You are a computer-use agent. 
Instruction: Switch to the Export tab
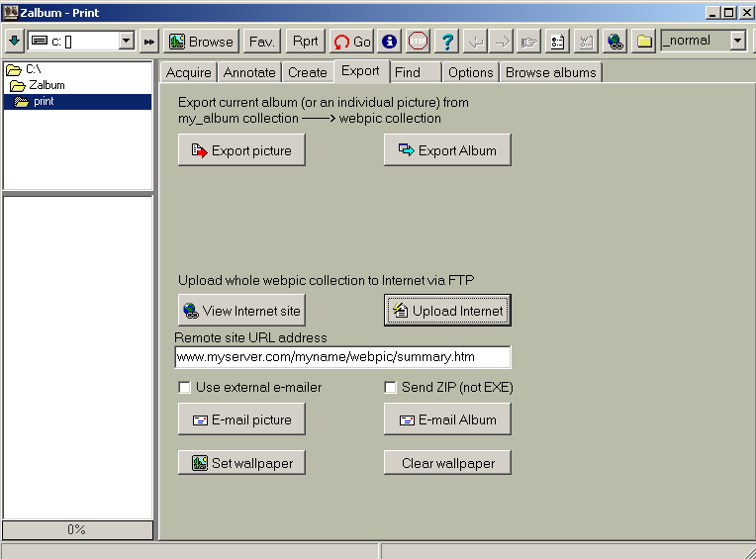pos(360,71)
